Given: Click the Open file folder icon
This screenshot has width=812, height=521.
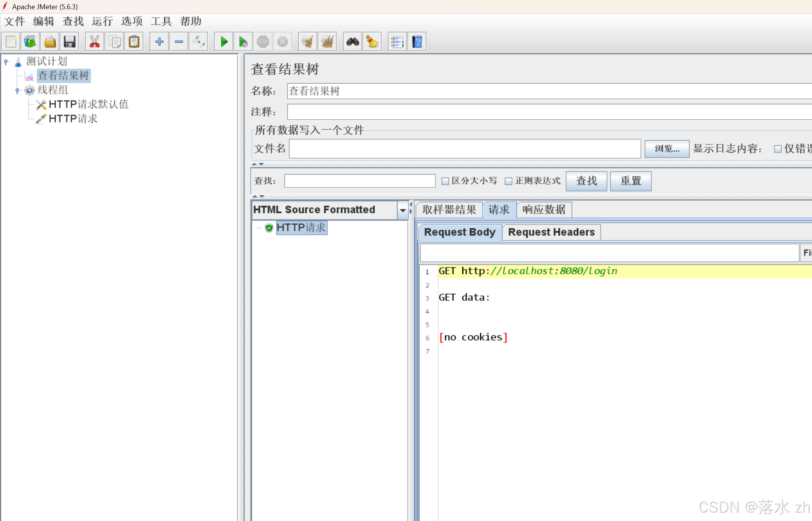Looking at the screenshot, I should pyautogui.click(x=50, y=41).
